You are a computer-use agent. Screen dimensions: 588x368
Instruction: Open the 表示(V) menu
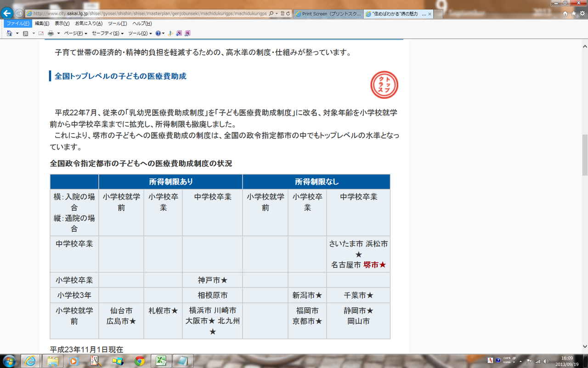point(62,23)
